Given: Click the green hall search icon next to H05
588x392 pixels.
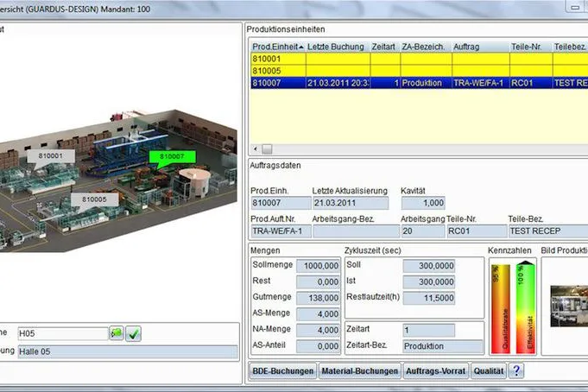Looking at the screenshot, I should [117, 333].
